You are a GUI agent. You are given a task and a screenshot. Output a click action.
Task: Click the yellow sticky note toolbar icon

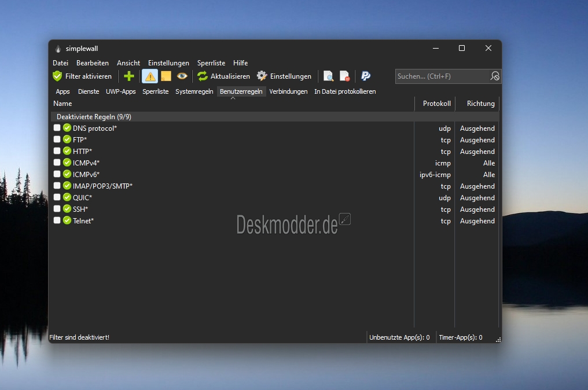point(166,76)
